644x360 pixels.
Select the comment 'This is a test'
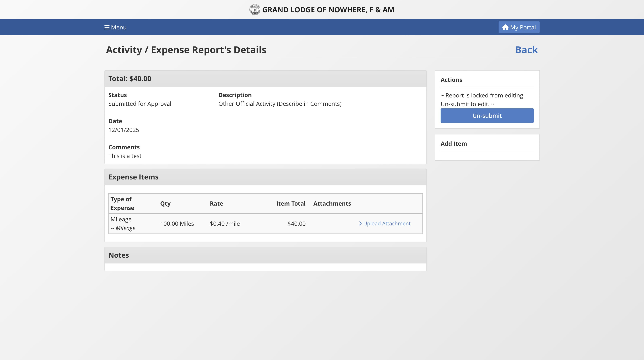coord(125,156)
